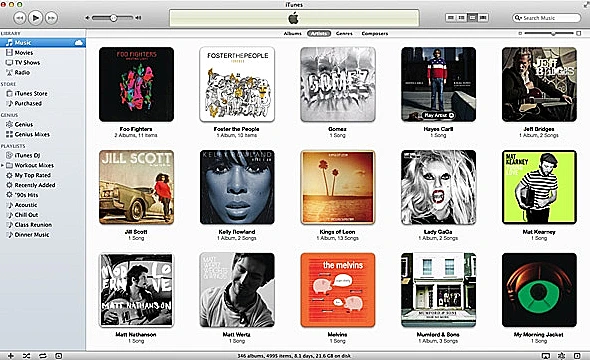Open the Gomez artwork

(338, 84)
